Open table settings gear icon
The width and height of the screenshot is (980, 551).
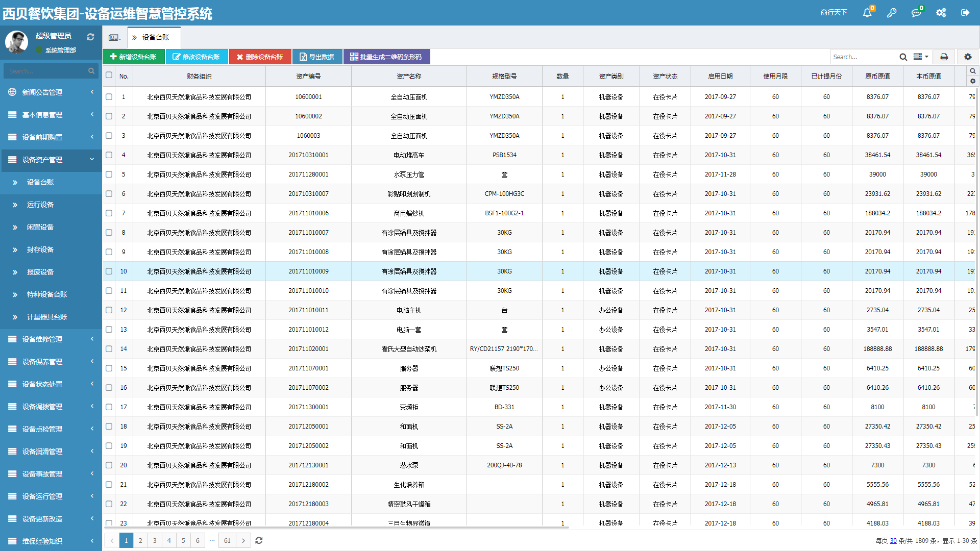pyautogui.click(x=968, y=57)
